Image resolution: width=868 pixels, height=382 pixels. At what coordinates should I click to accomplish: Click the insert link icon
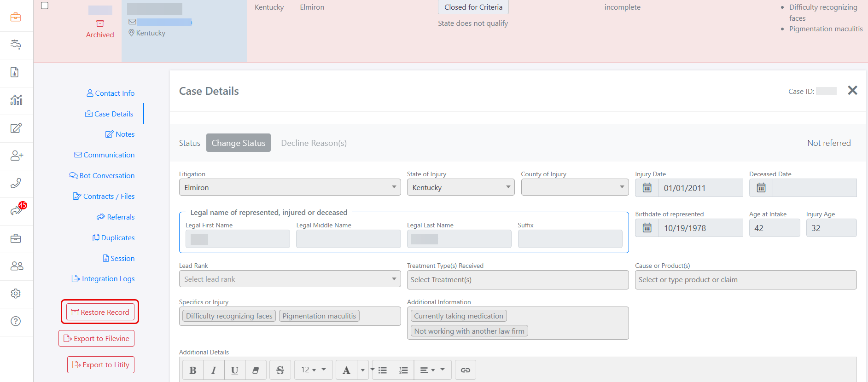click(x=465, y=370)
